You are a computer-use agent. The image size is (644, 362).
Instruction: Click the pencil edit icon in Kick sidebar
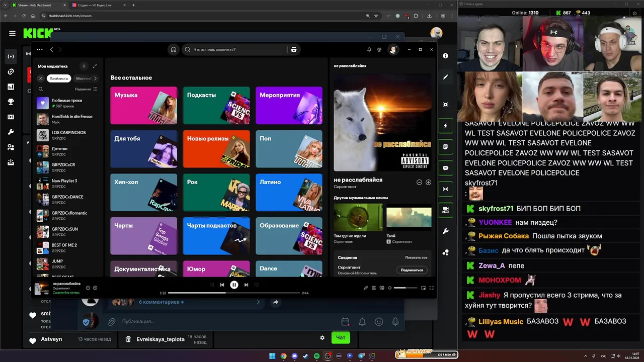(445, 77)
